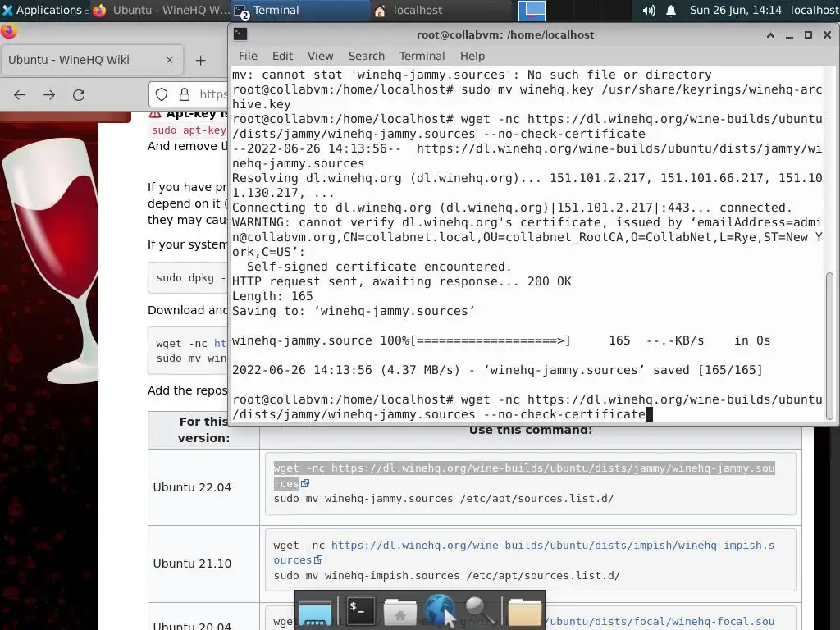The width and height of the screenshot is (840, 630).
Task: Open the File menu in Terminal
Action: [248, 56]
